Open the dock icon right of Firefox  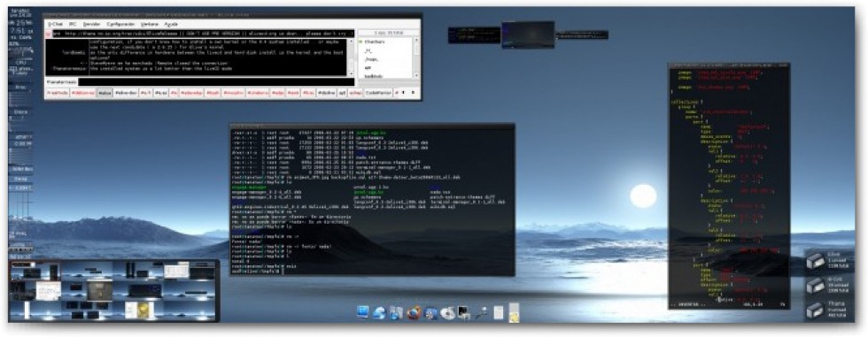[430, 313]
